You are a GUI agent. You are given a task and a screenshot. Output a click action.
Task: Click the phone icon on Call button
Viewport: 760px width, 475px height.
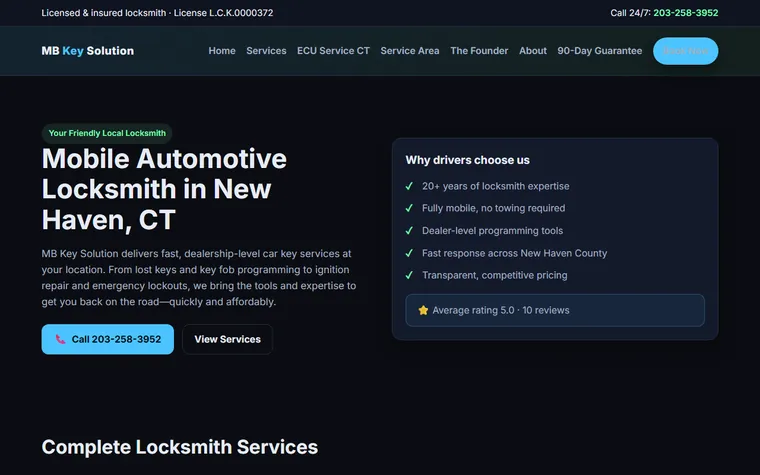pos(61,339)
